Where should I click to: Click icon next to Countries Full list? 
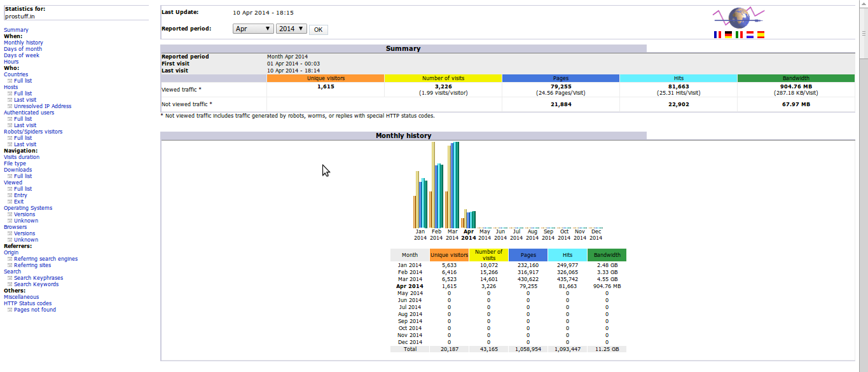pos(10,81)
